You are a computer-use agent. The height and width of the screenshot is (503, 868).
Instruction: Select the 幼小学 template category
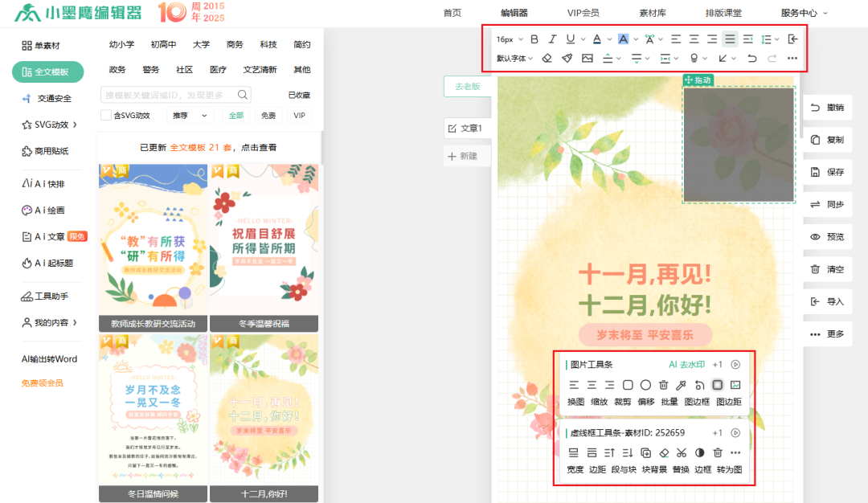(x=121, y=44)
